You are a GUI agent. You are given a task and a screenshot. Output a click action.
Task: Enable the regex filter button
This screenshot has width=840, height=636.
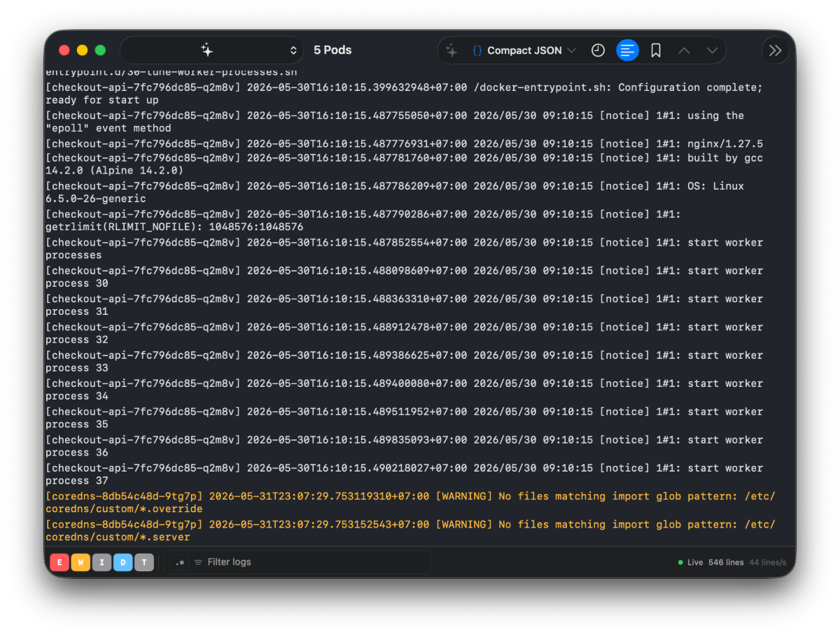click(180, 563)
